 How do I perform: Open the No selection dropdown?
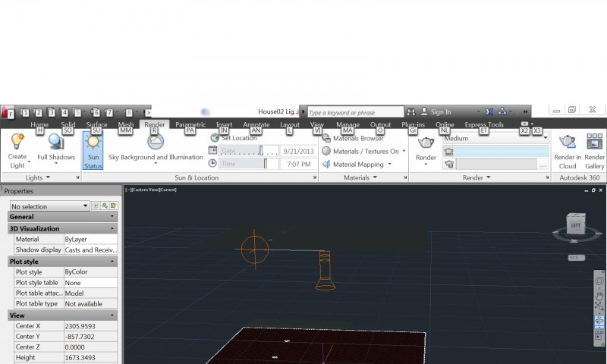[49, 206]
